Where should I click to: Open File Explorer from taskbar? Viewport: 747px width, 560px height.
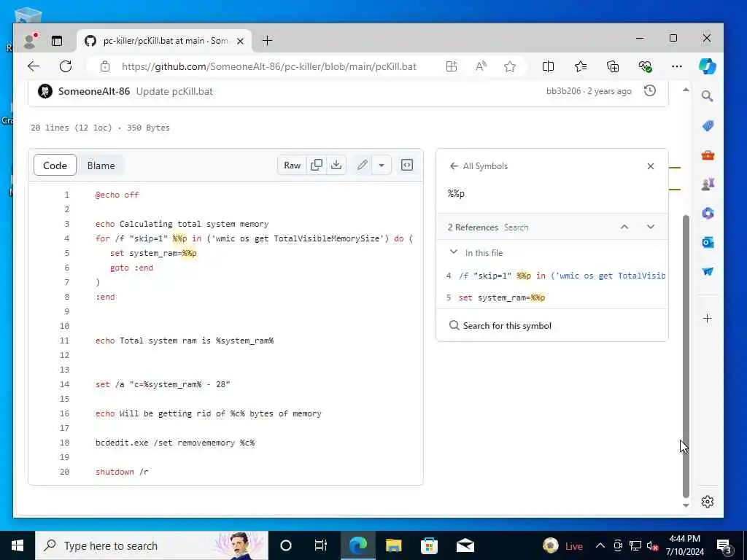[393, 545]
